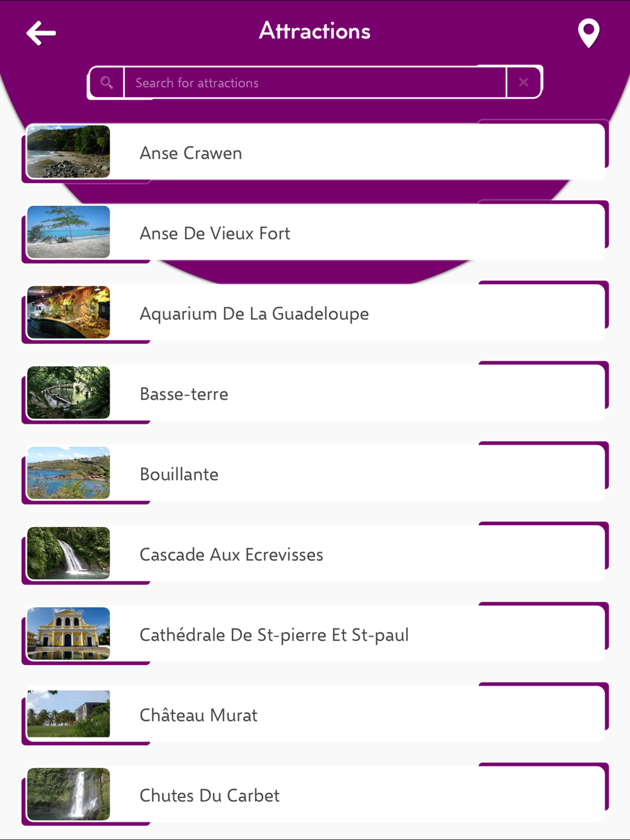Select the Bouillante attraction
The width and height of the screenshot is (630, 840).
coord(179,474)
